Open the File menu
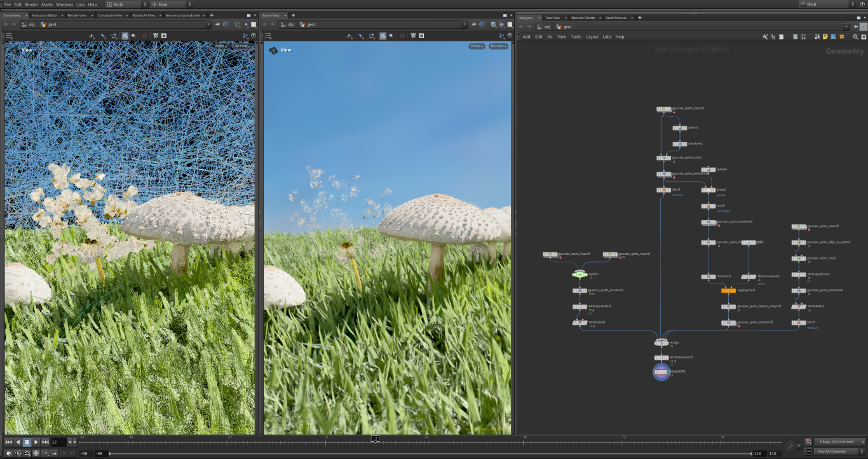This screenshot has width=868, height=459. [x=7, y=4]
